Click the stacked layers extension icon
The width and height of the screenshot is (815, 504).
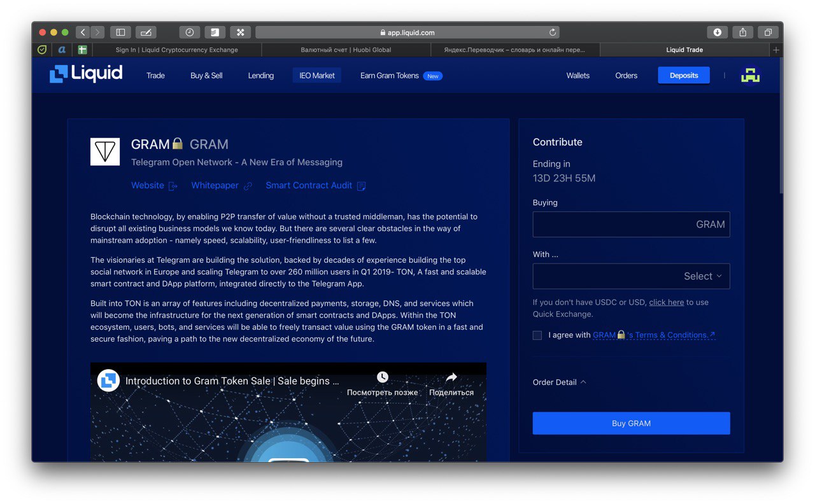[215, 32]
